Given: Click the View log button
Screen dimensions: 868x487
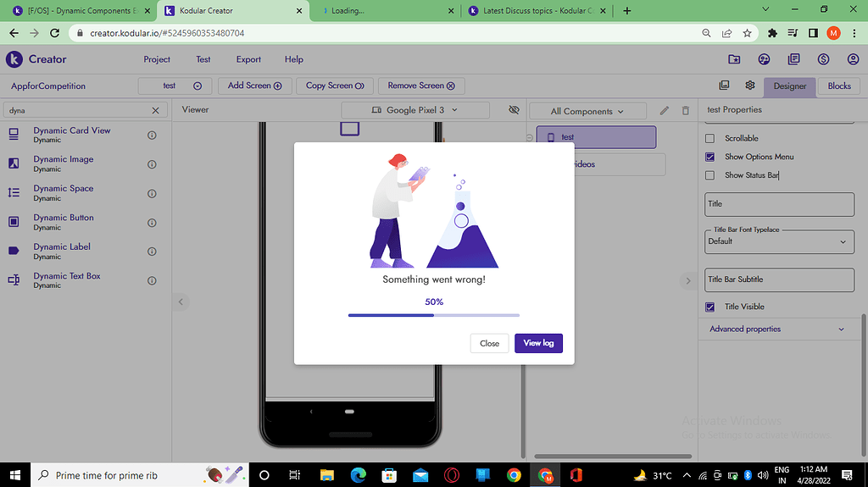Looking at the screenshot, I should click(538, 343).
